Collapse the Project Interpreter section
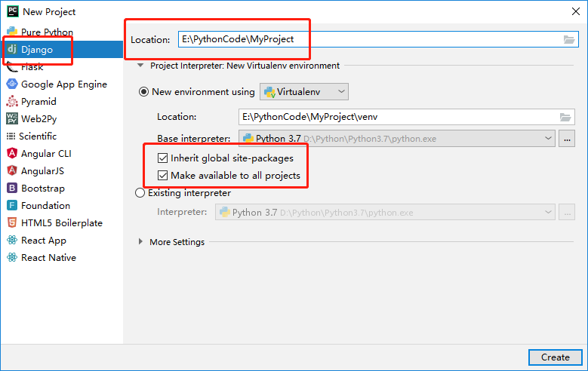Image resolution: width=588 pixels, height=371 pixels. click(x=140, y=66)
